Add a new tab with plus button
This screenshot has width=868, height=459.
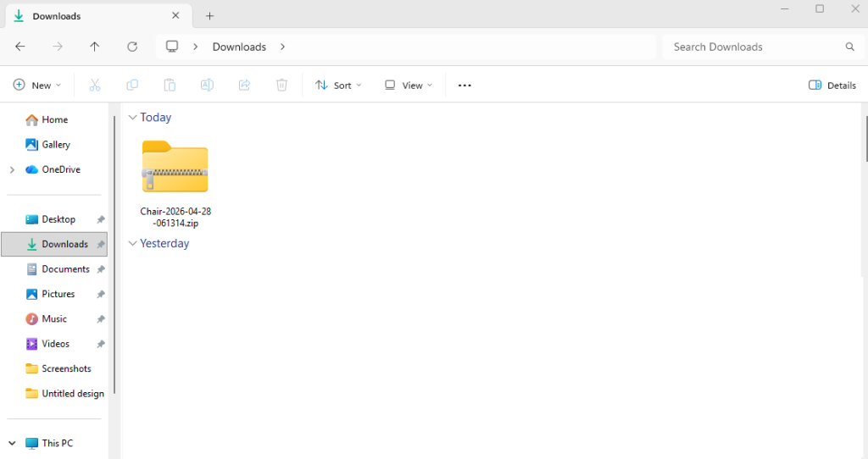(210, 16)
